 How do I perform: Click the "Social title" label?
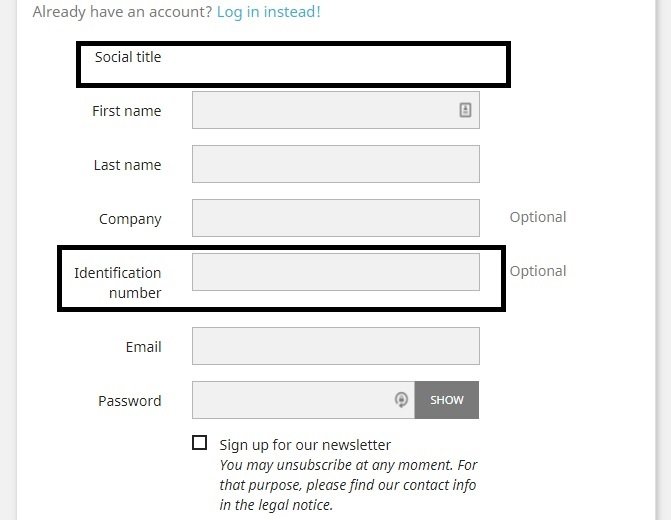pos(128,57)
